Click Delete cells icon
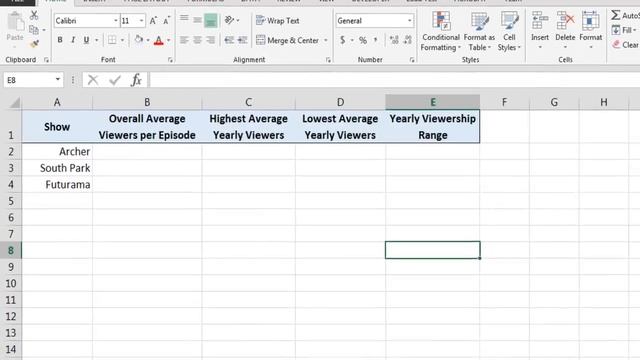 (565, 20)
